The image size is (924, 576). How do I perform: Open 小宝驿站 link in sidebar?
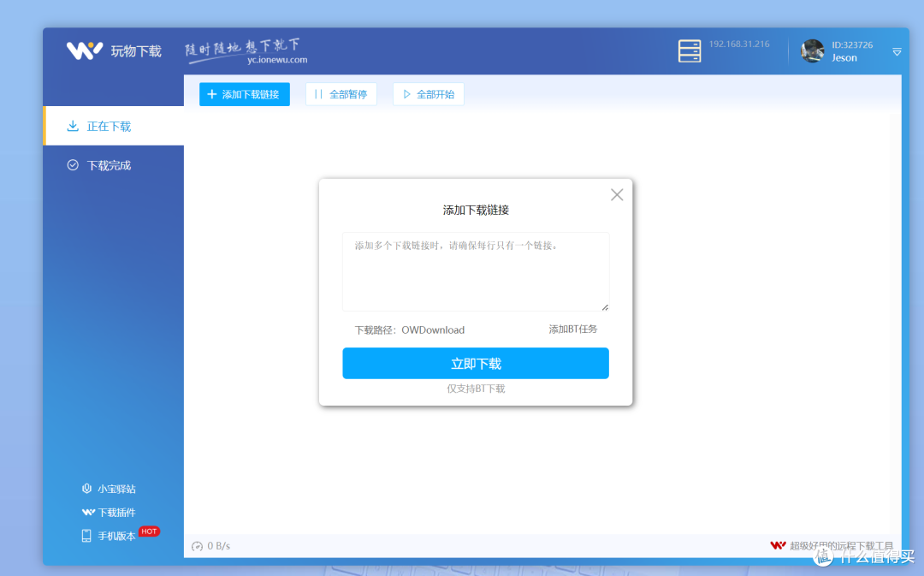coord(116,489)
